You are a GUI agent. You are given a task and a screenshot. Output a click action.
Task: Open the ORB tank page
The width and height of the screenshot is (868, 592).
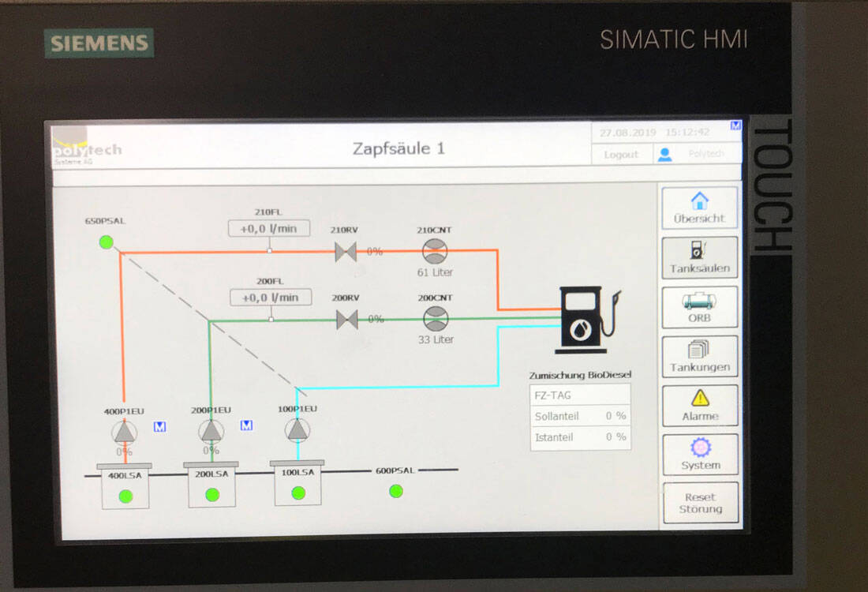700,307
